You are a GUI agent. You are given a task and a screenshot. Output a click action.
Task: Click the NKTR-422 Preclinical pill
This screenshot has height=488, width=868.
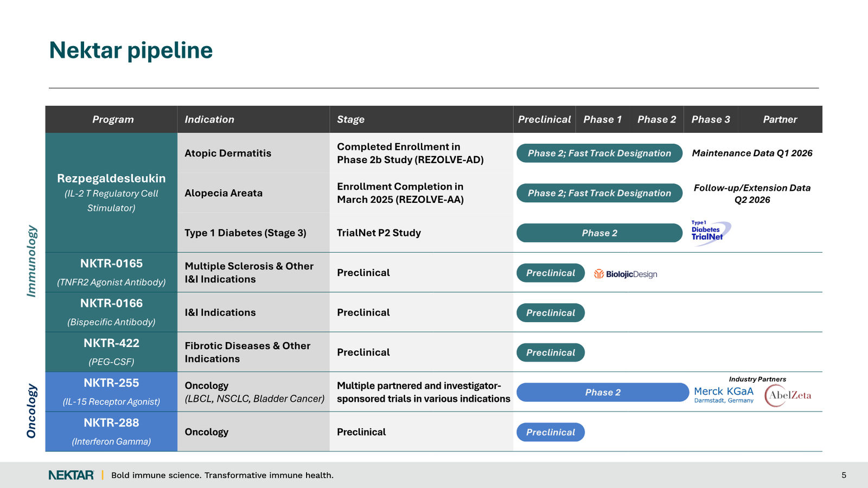pyautogui.click(x=551, y=352)
